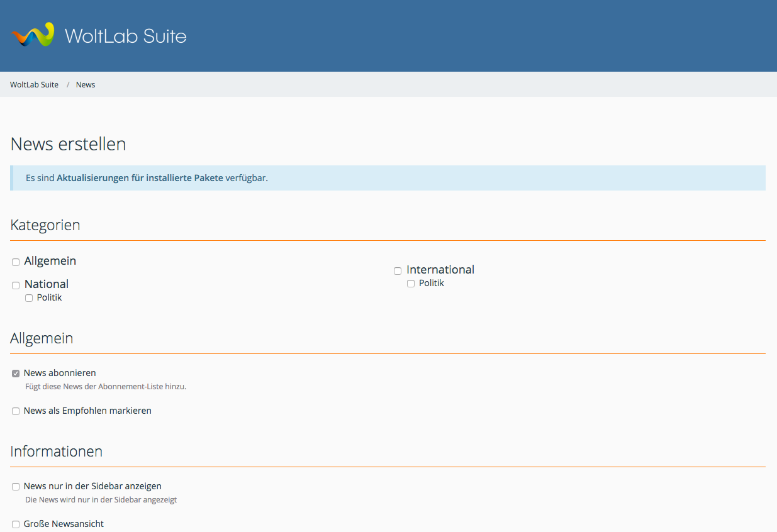The image size is (777, 532).
Task: Click the News erstellen page title
Action: click(x=68, y=144)
